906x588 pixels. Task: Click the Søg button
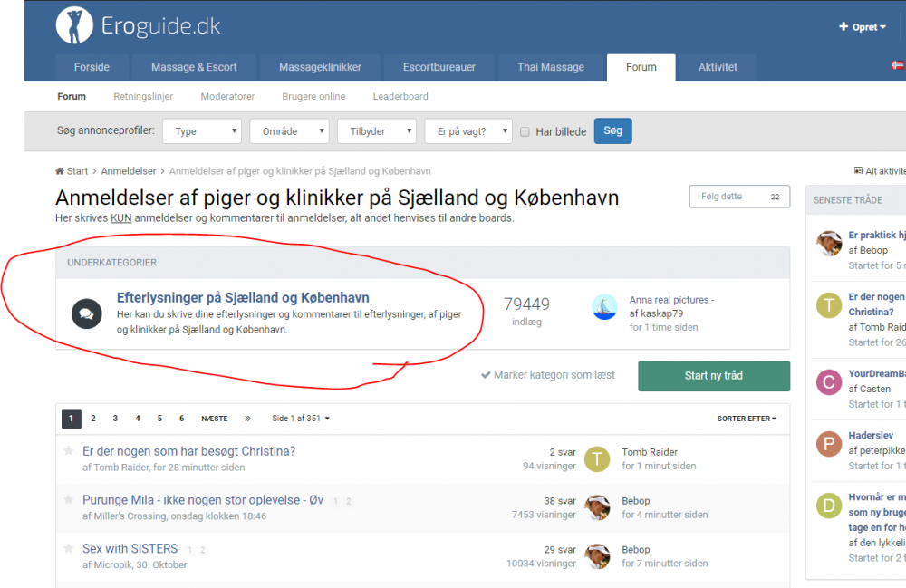[613, 130]
